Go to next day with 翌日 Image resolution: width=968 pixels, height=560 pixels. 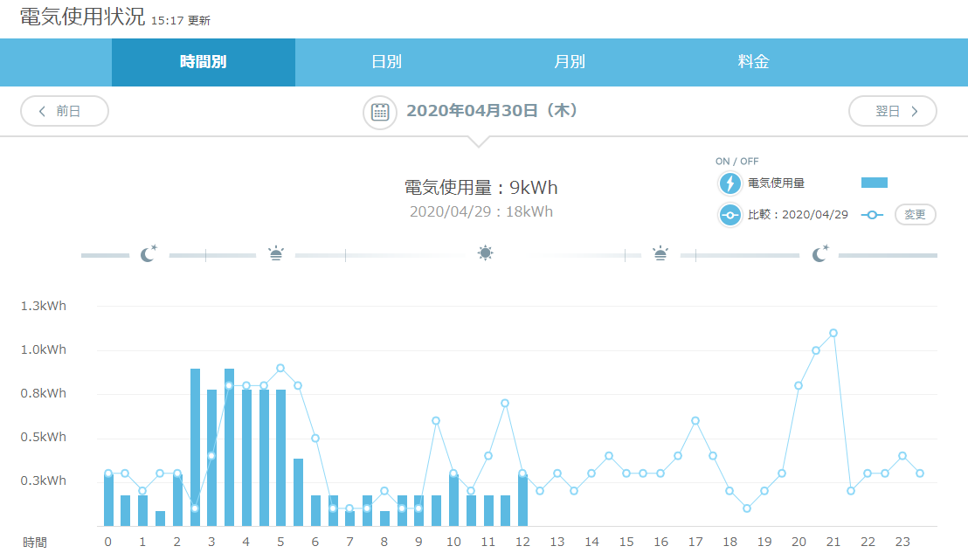892,112
